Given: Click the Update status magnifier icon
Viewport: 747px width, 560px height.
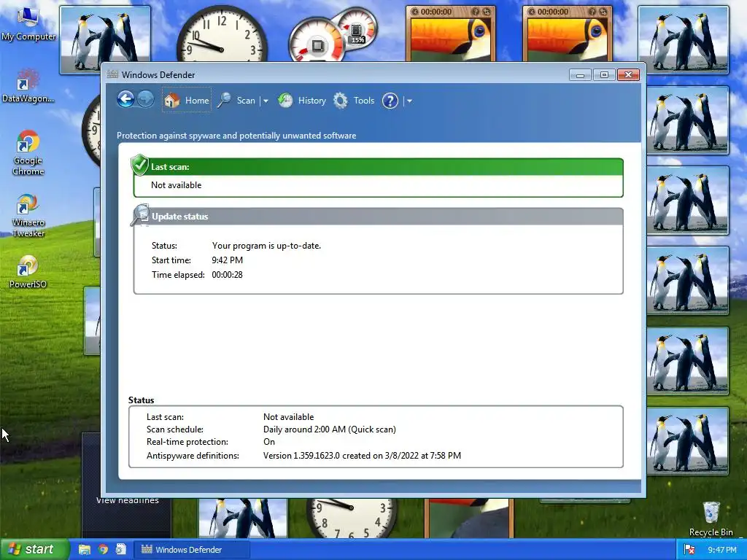Looking at the screenshot, I should pos(141,215).
